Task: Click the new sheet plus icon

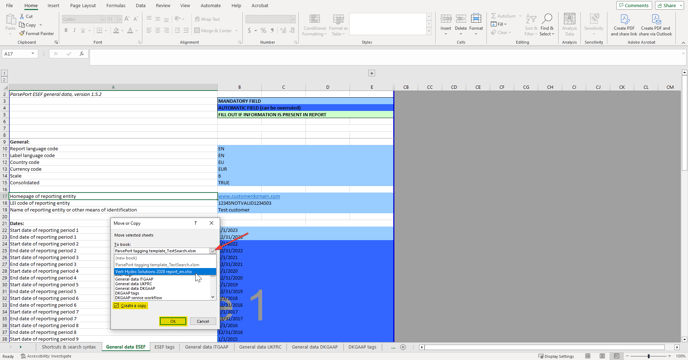Action: coord(403,347)
